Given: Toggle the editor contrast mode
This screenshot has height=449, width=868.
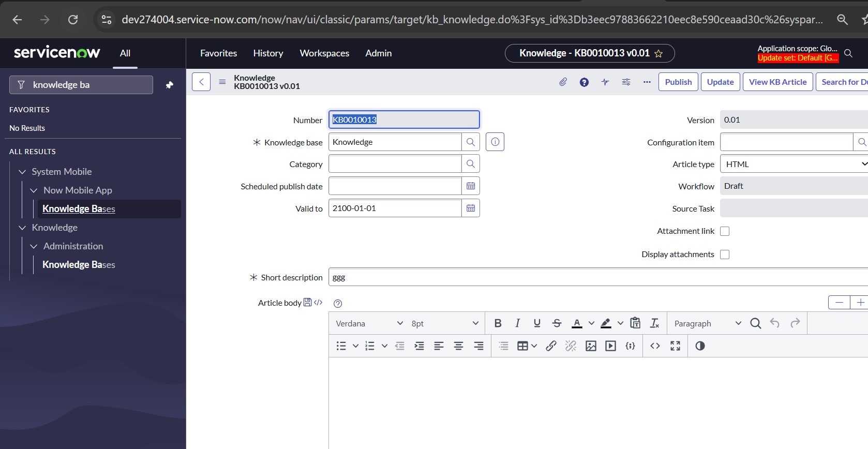Looking at the screenshot, I should click(700, 346).
